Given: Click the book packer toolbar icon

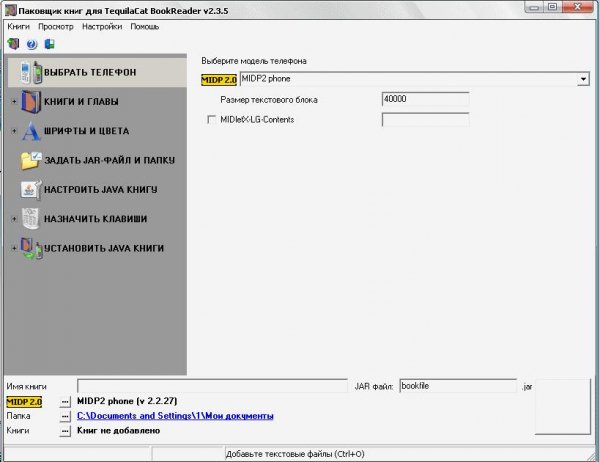Looking at the screenshot, I should tap(13, 44).
